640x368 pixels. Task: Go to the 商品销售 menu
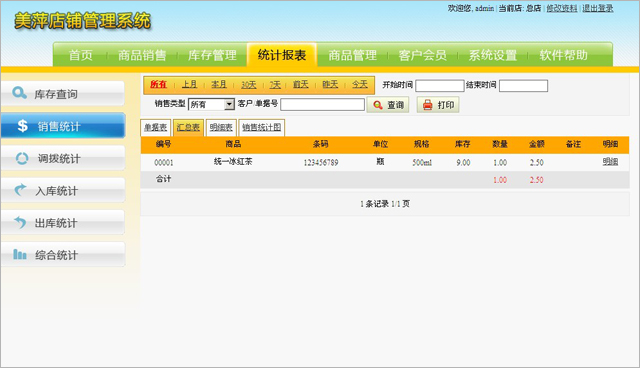(142, 55)
